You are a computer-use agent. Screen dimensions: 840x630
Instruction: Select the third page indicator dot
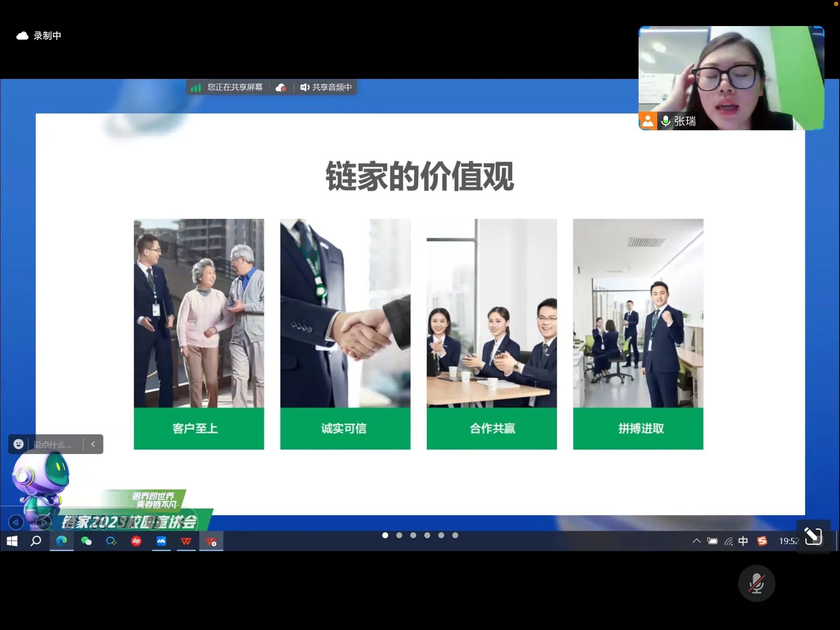[413, 535]
